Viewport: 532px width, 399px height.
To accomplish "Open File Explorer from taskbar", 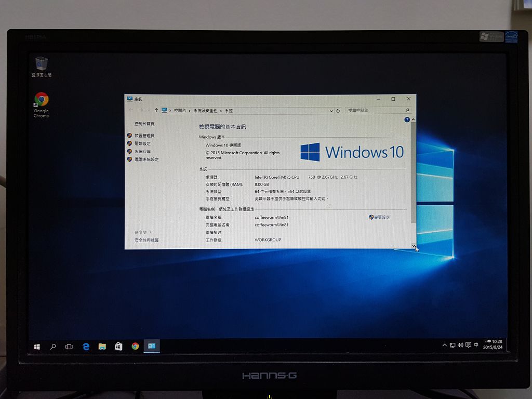I will [102, 347].
